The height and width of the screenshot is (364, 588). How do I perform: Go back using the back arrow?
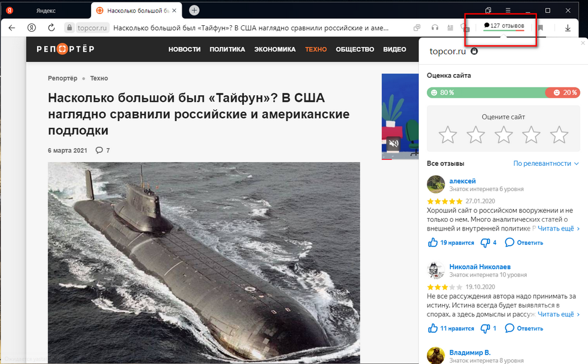(12, 28)
